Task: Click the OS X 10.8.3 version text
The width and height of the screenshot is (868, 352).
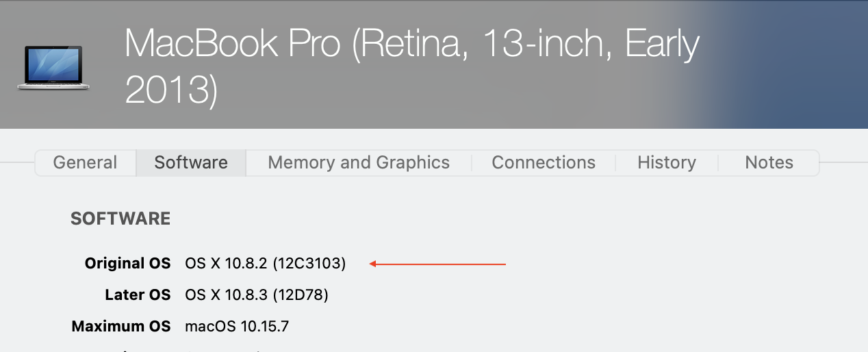Action: 226,295
